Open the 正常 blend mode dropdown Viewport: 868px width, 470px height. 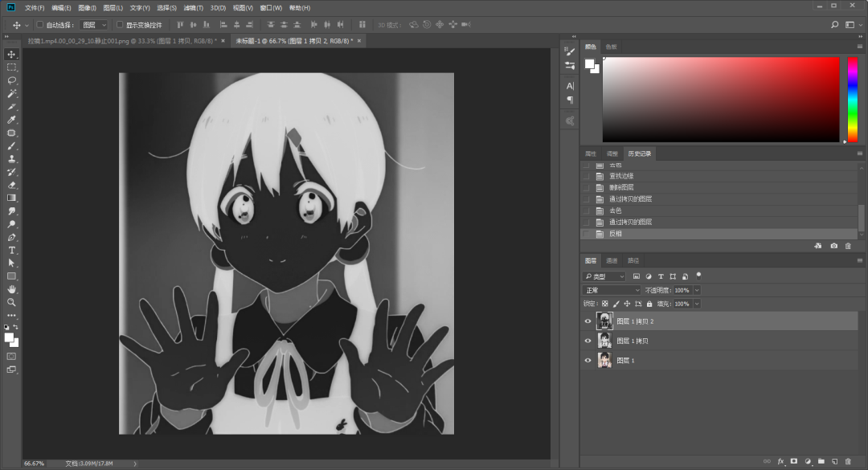[x=611, y=290]
